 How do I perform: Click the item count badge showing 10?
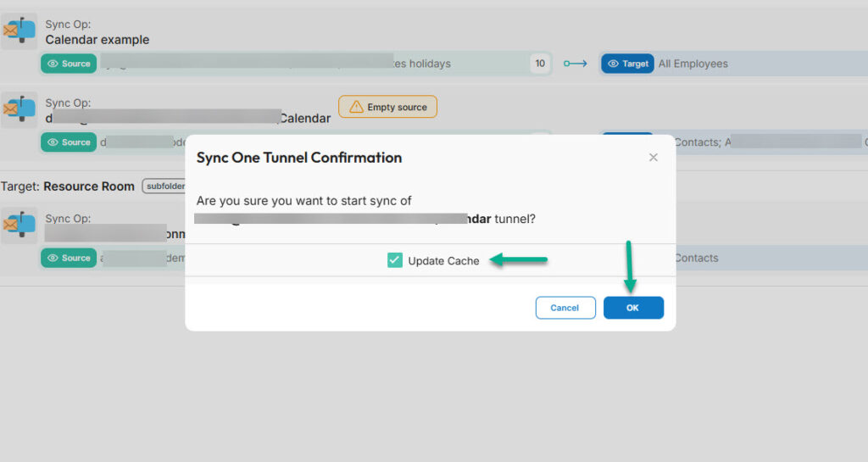540,64
